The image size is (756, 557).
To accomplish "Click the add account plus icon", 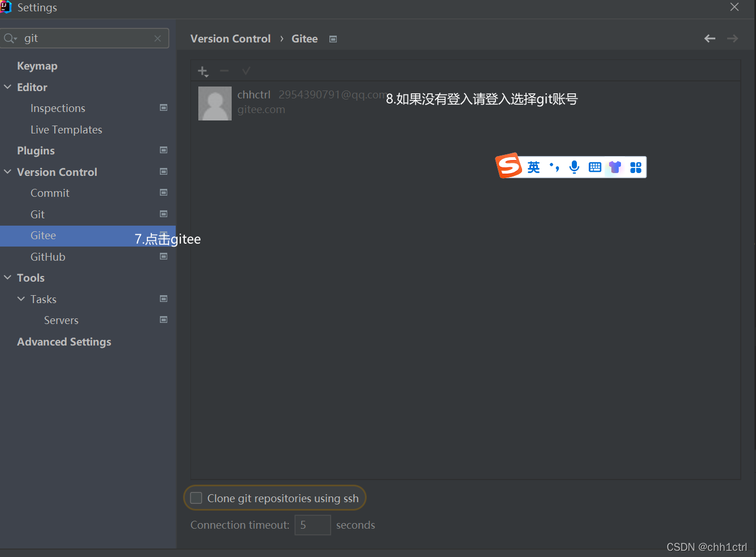I will (202, 71).
